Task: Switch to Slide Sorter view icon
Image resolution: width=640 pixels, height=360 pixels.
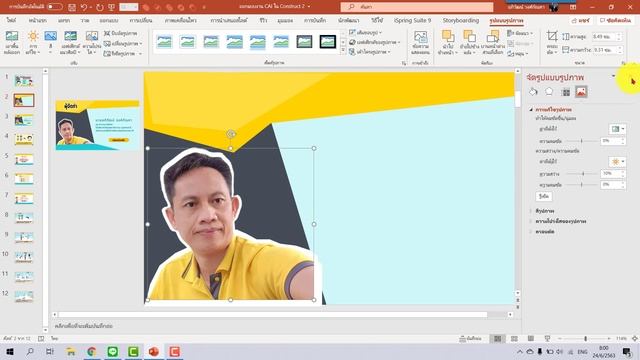Action: (x=514, y=338)
